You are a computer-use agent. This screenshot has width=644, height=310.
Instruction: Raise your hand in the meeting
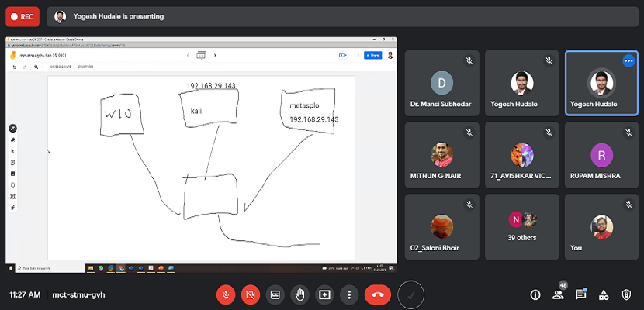pos(299,294)
